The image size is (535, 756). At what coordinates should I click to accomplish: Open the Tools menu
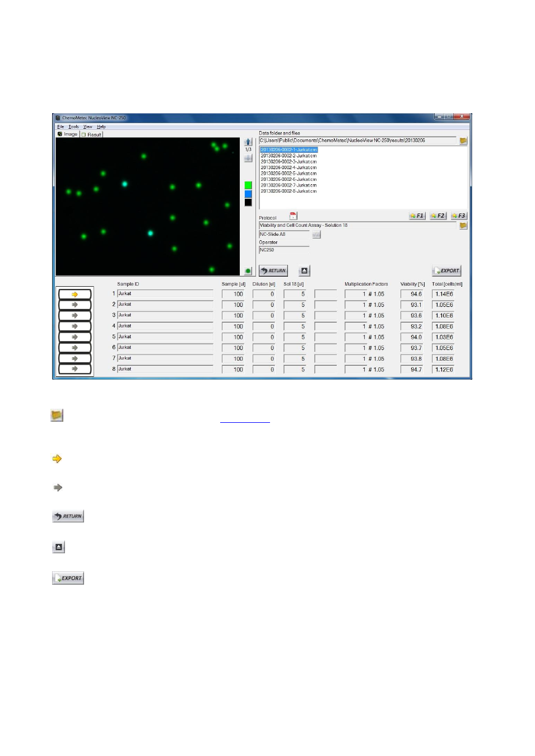click(73, 127)
